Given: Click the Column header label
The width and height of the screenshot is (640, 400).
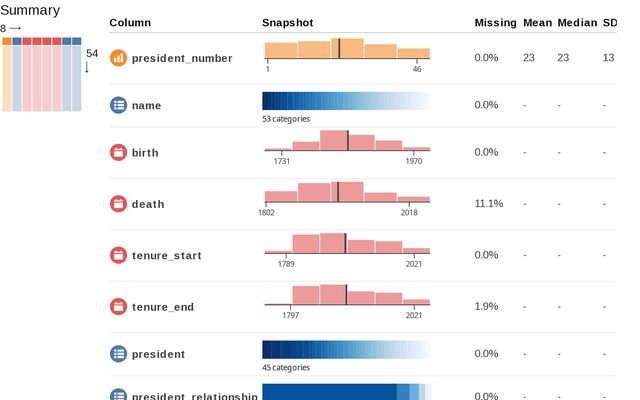Looking at the screenshot, I should point(130,22).
